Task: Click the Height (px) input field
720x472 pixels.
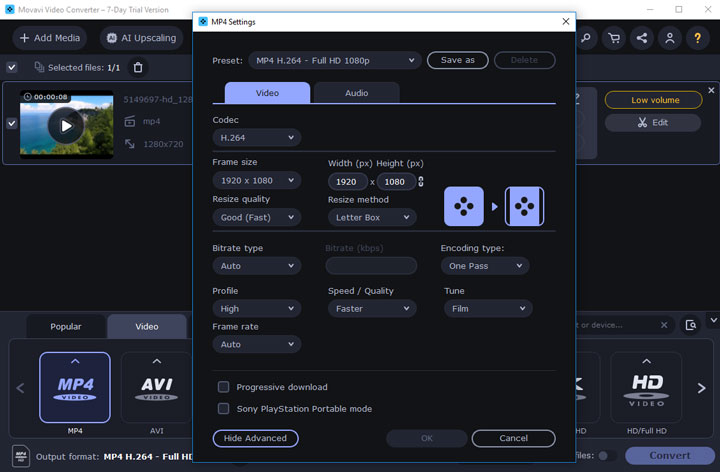Action: 396,181
